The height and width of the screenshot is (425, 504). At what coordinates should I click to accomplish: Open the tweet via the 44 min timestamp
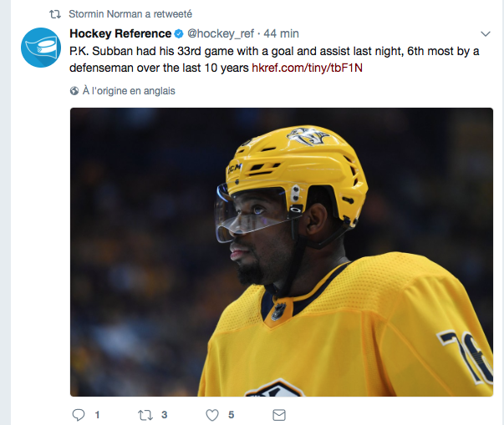pos(281,34)
